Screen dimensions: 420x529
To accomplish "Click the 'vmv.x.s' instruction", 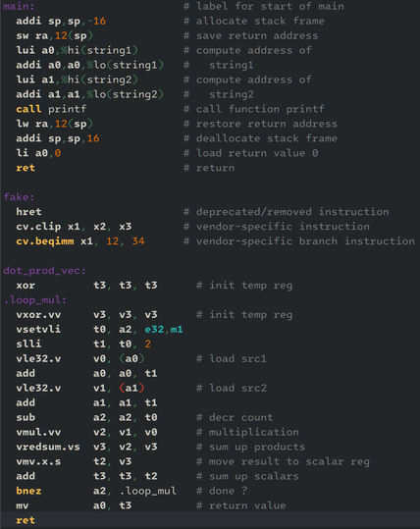I will click(38, 461).
